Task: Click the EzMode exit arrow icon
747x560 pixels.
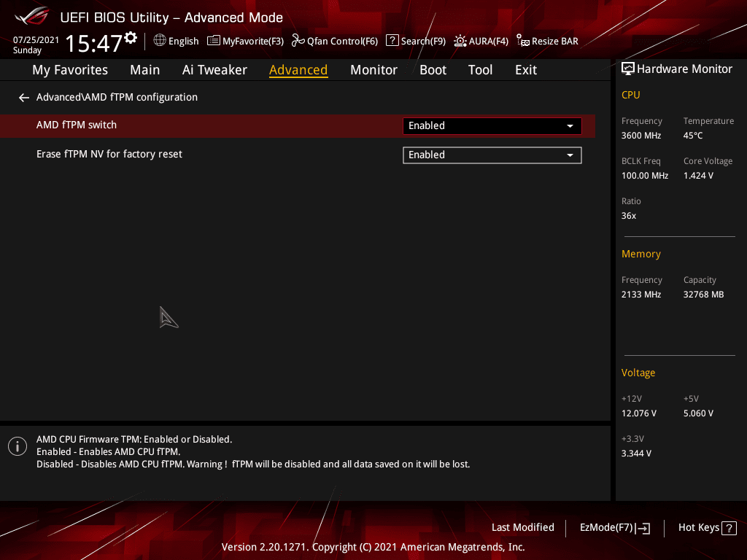Action: [x=643, y=528]
